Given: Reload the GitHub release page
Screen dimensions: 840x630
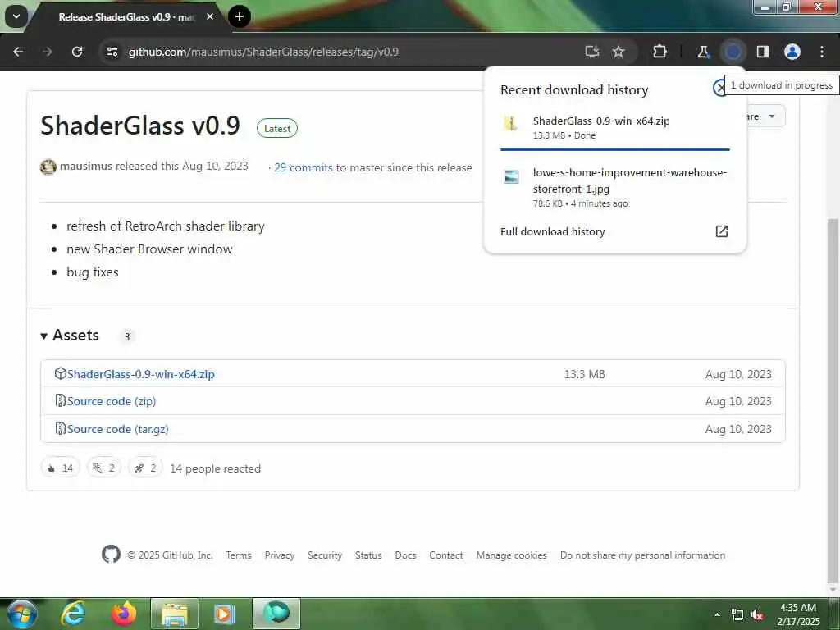Looking at the screenshot, I should 77,52.
